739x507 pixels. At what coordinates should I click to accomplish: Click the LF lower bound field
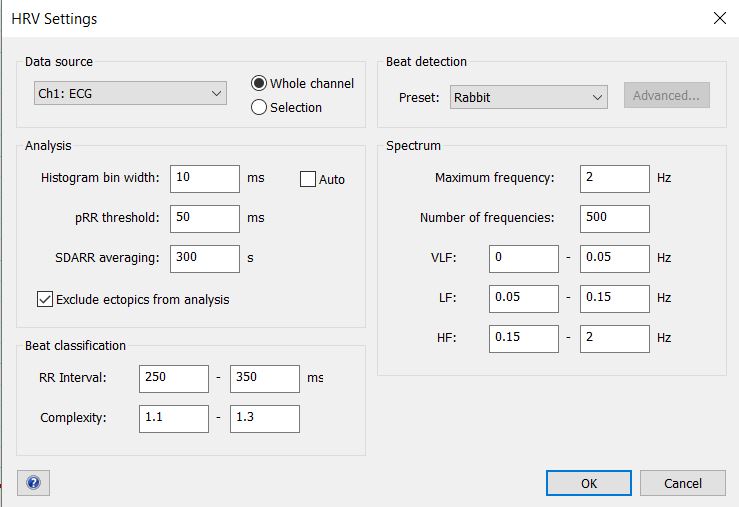tap(523, 298)
